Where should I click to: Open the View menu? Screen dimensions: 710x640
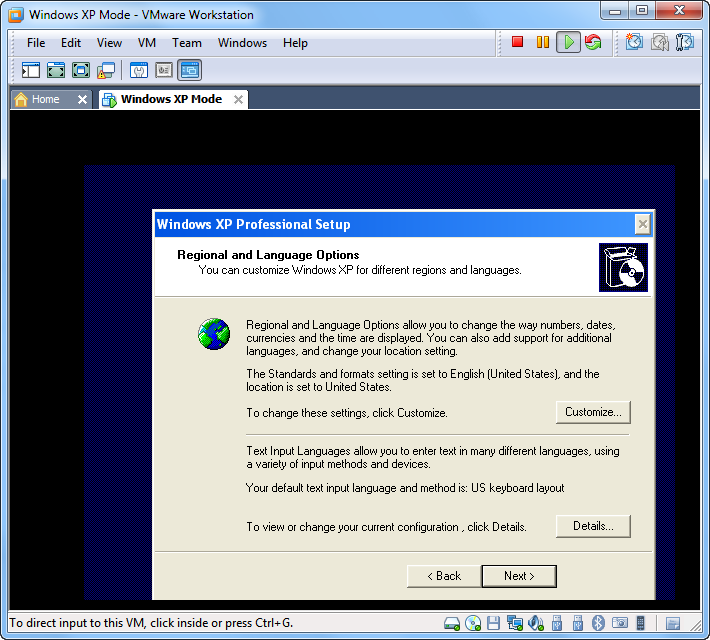(x=109, y=43)
